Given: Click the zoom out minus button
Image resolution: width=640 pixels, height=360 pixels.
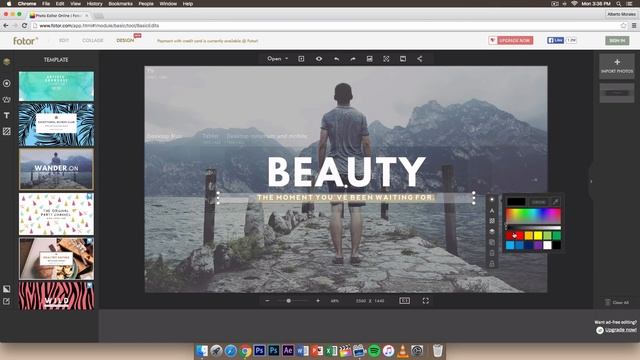Looking at the screenshot, I should [x=267, y=301].
